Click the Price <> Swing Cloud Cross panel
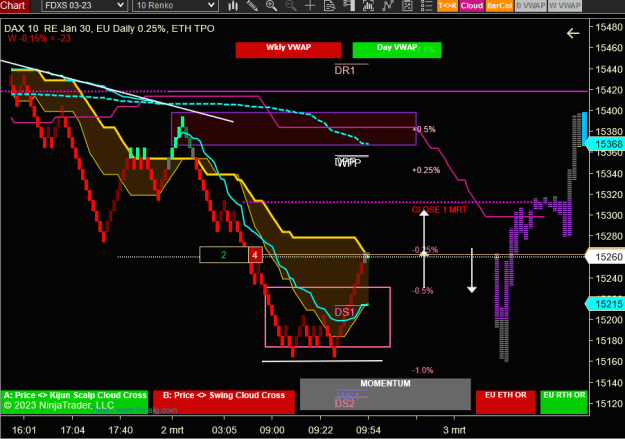625x439 pixels. click(x=224, y=401)
